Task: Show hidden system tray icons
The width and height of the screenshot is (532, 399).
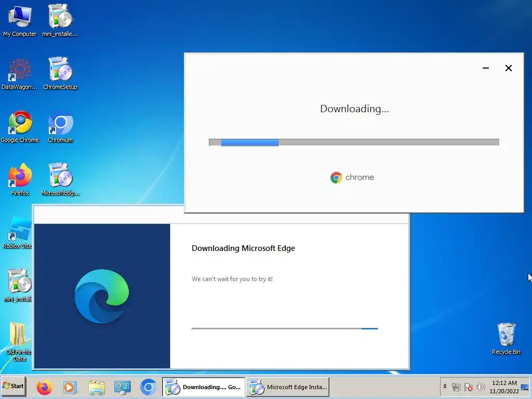Action: (x=445, y=387)
